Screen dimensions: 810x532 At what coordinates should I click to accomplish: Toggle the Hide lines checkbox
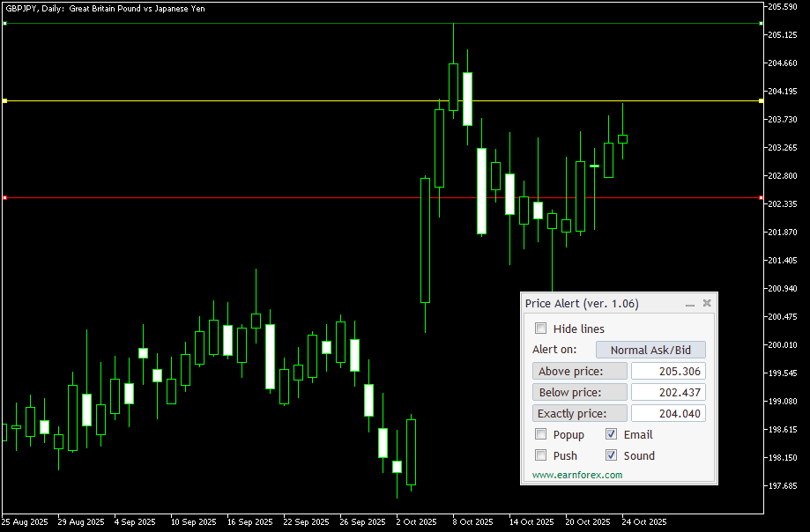541,329
